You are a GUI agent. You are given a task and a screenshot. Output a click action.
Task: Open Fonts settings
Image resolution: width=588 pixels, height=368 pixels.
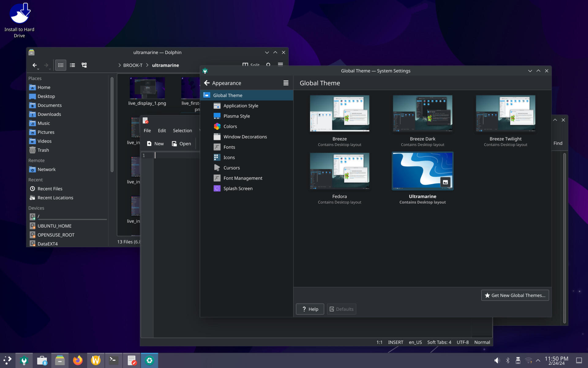(246, 147)
